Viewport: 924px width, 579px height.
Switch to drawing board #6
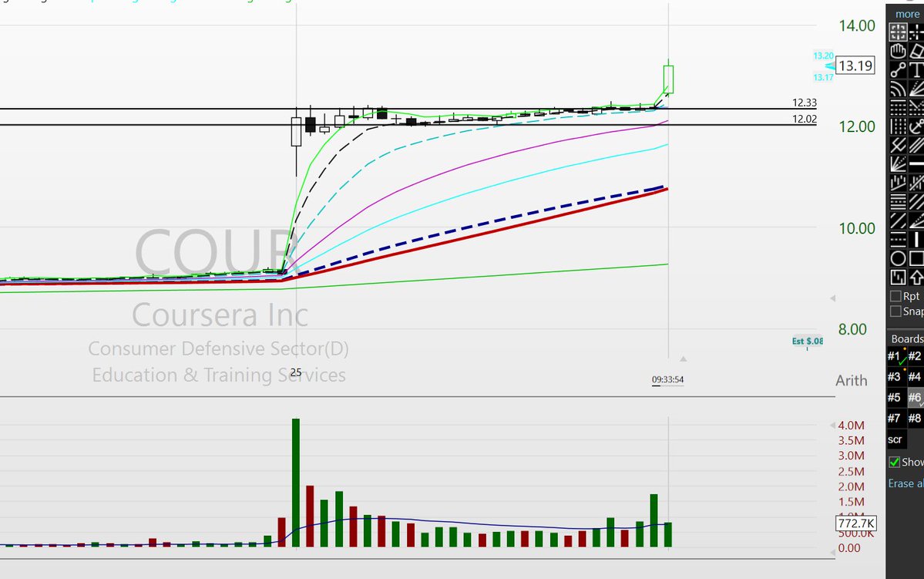915,397
